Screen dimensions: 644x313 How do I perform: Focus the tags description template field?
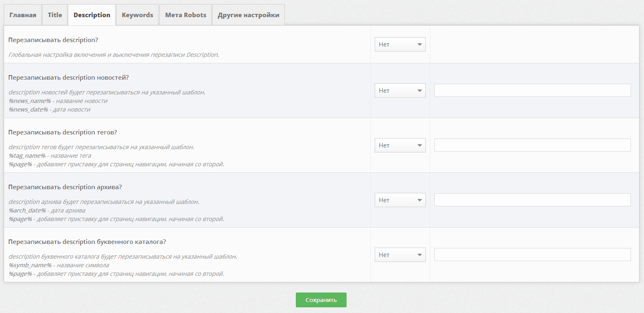(x=532, y=145)
